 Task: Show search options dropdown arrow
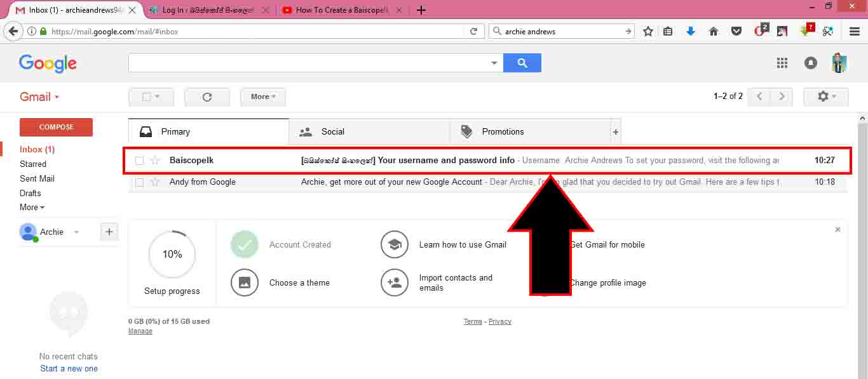pyautogui.click(x=494, y=63)
